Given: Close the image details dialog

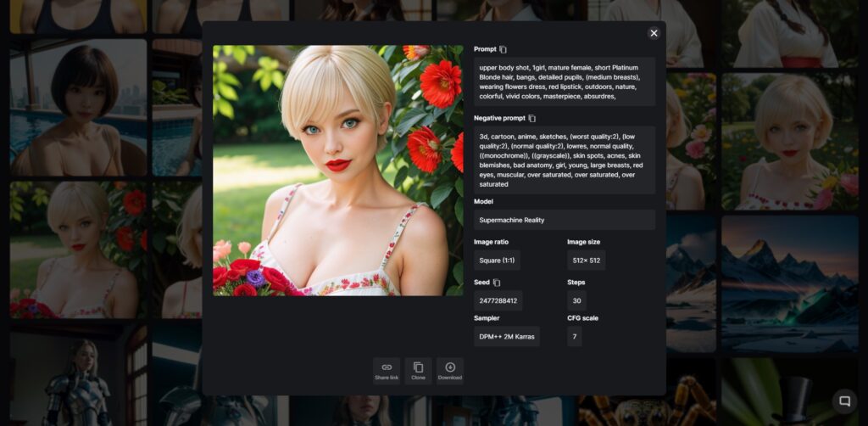Looking at the screenshot, I should click(654, 33).
